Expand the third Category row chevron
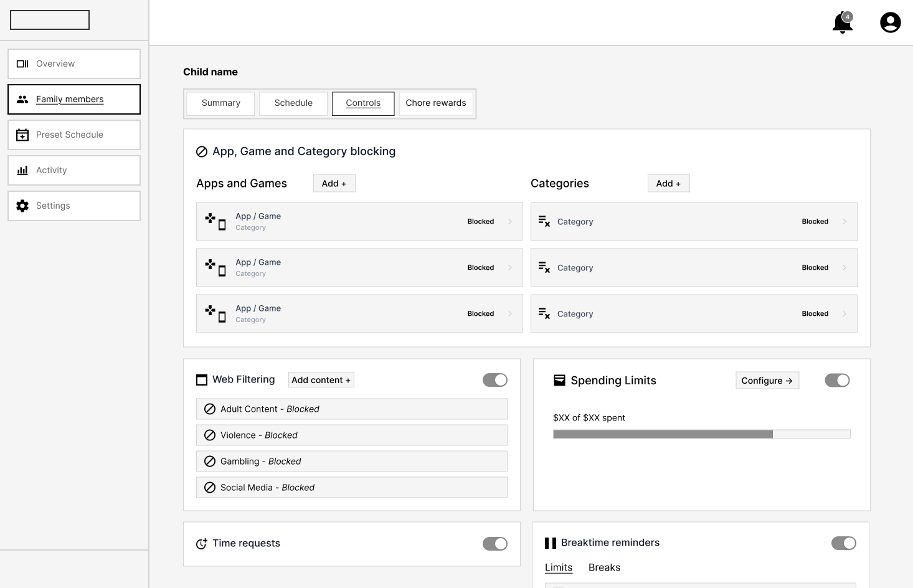 (x=844, y=313)
